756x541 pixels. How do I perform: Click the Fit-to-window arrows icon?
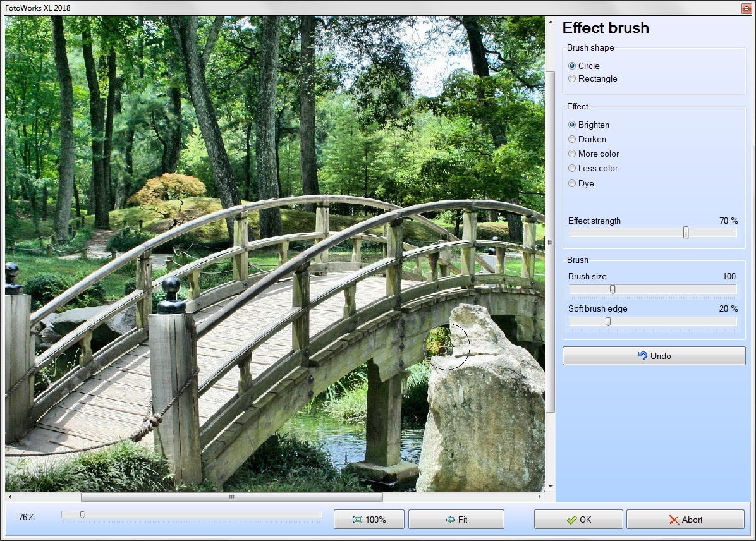[450, 520]
